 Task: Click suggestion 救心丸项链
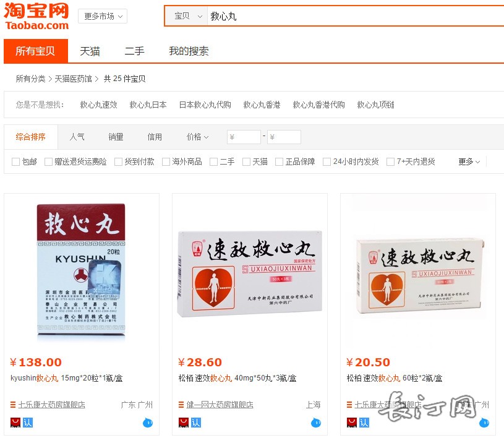[376, 105]
